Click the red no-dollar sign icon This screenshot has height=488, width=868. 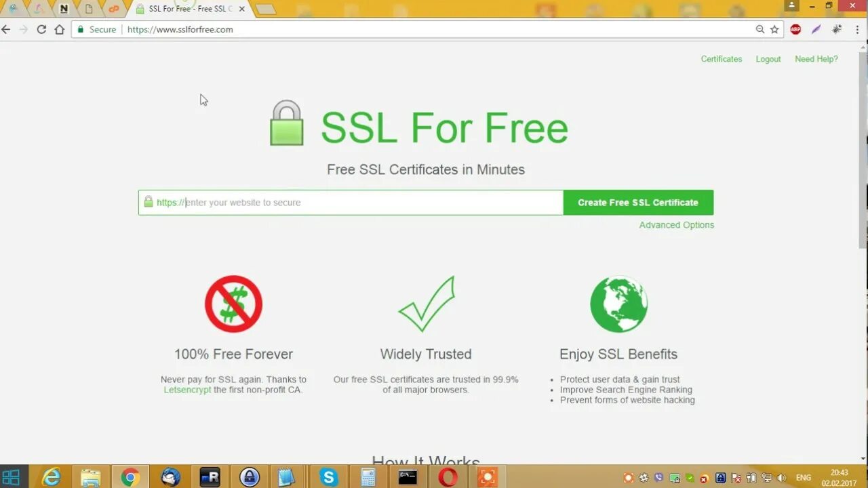(233, 304)
